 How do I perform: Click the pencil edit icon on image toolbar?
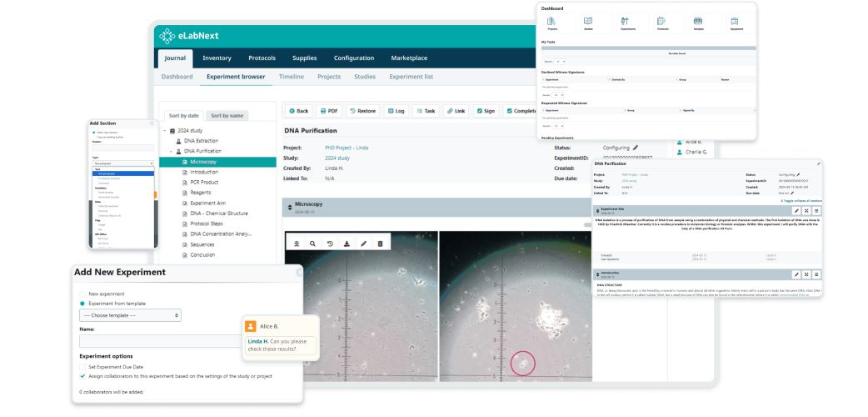coord(363,243)
